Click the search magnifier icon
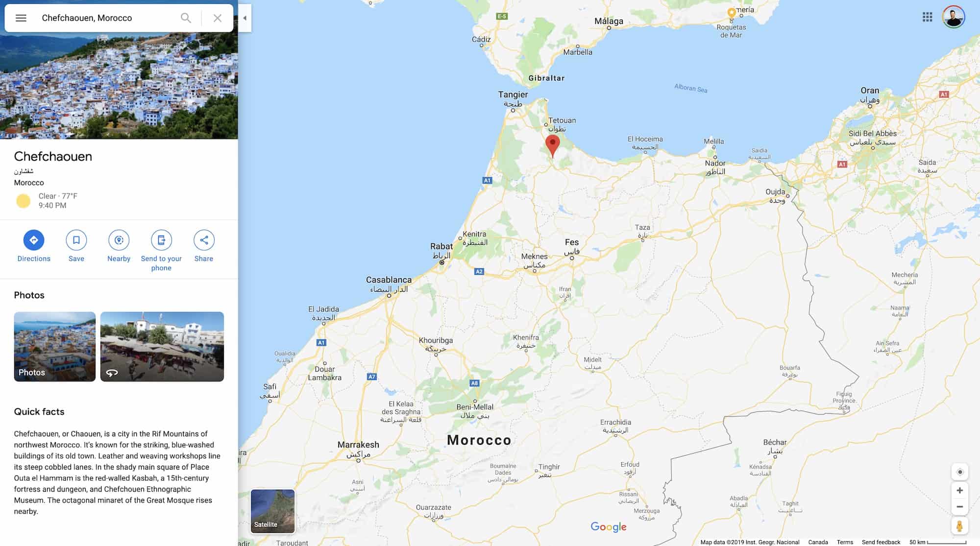The height and width of the screenshot is (546, 980). 186,18
